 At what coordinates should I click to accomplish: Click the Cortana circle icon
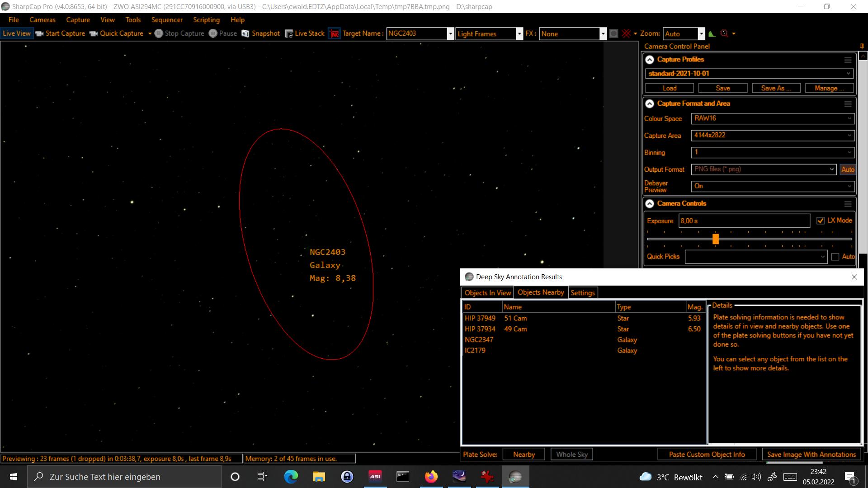[x=235, y=477]
